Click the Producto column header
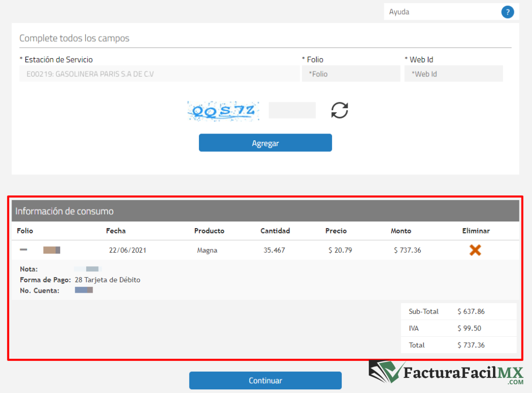532x393 pixels. (x=209, y=231)
